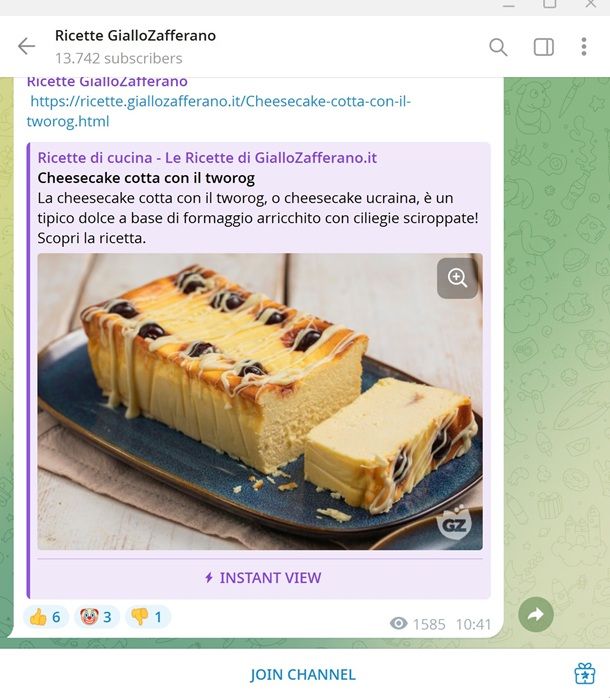Open the three-dot options menu
The height and width of the screenshot is (698, 610).
[x=584, y=47]
